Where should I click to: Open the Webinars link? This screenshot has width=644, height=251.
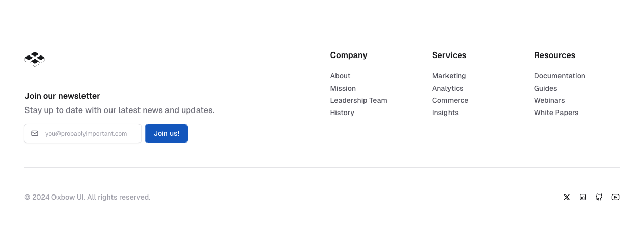(x=549, y=100)
